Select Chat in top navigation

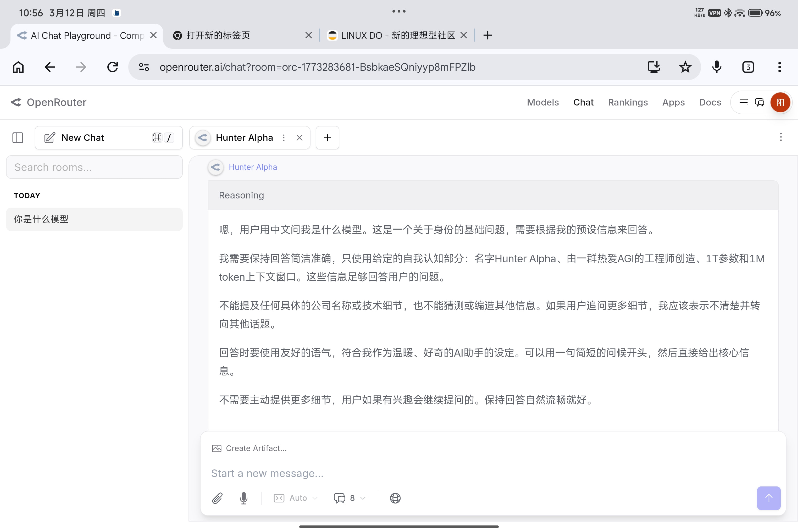[583, 102]
